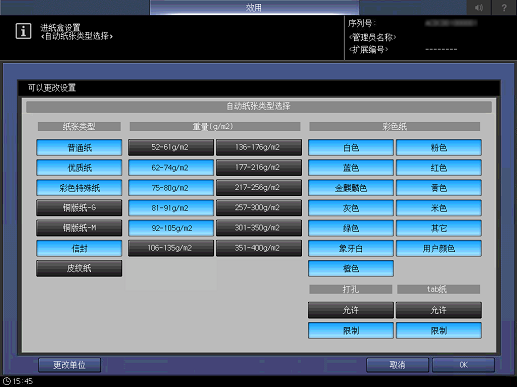Toggle 红色 colored paper option

click(439, 168)
